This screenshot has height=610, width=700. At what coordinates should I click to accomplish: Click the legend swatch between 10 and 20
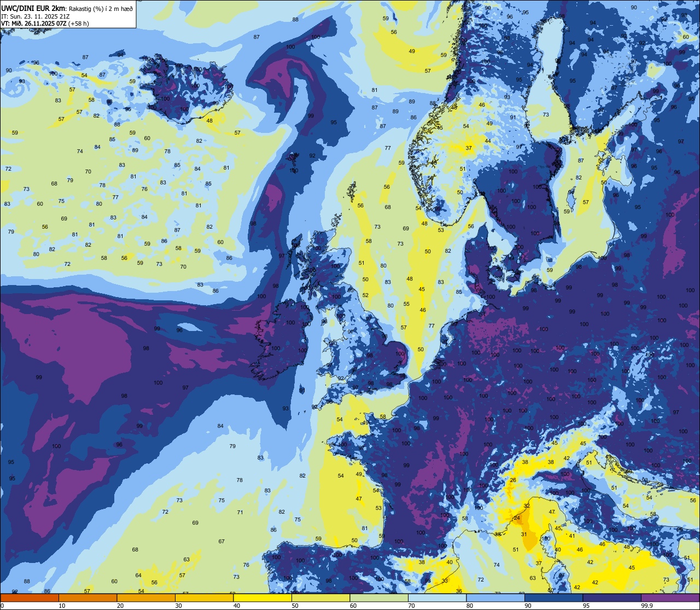(88, 598)
